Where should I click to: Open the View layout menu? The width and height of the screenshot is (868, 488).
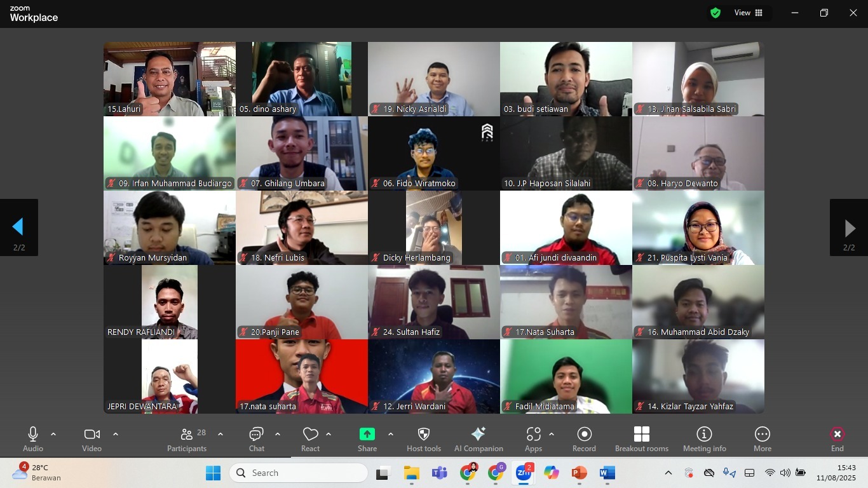pos(749,13)
